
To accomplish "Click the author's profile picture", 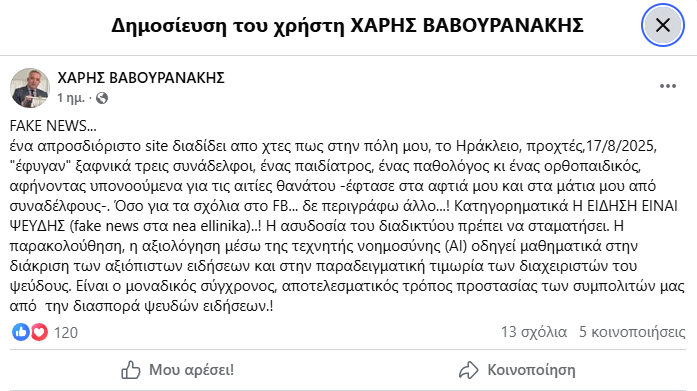I will [x=30, y=88].
